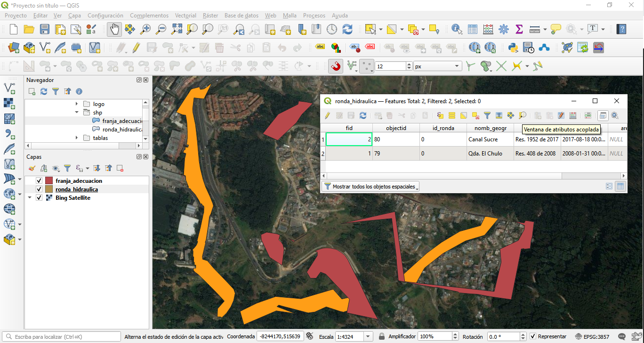644x343 pixels.
Task: Click the Zoom Full extent icon
Action: tap(177, 29)
